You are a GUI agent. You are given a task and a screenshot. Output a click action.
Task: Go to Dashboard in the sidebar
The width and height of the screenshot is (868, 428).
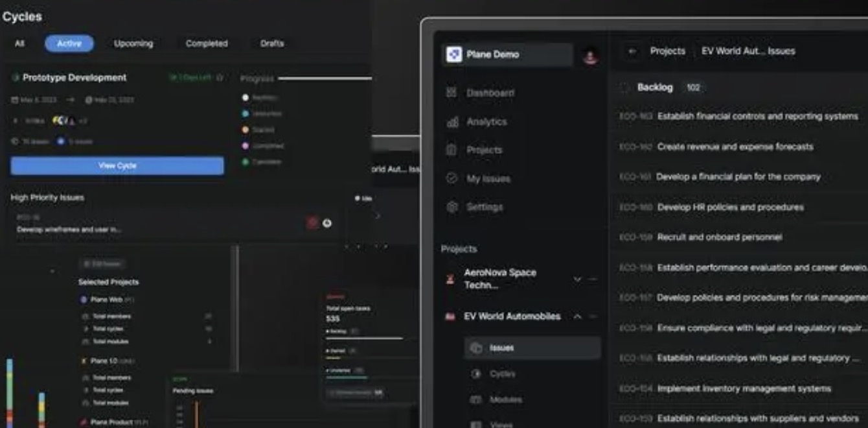490,93
